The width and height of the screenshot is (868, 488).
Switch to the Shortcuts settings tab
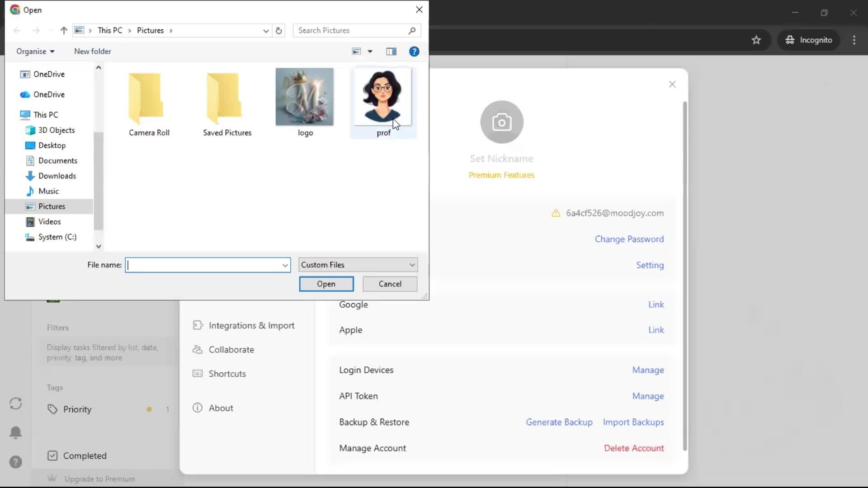227,374
